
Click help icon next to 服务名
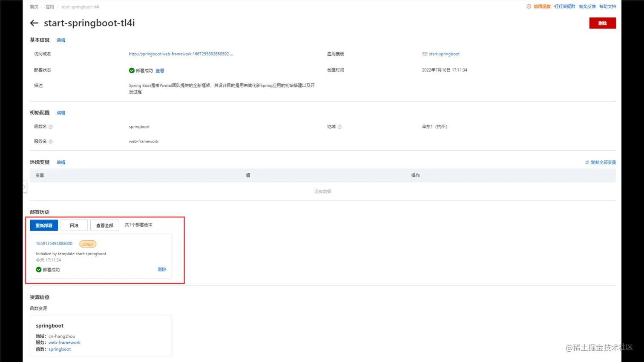[51, 142]
